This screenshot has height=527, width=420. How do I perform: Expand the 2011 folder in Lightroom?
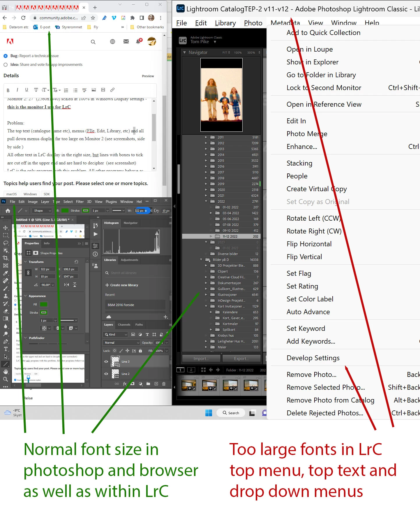click(x=206, y=137)
